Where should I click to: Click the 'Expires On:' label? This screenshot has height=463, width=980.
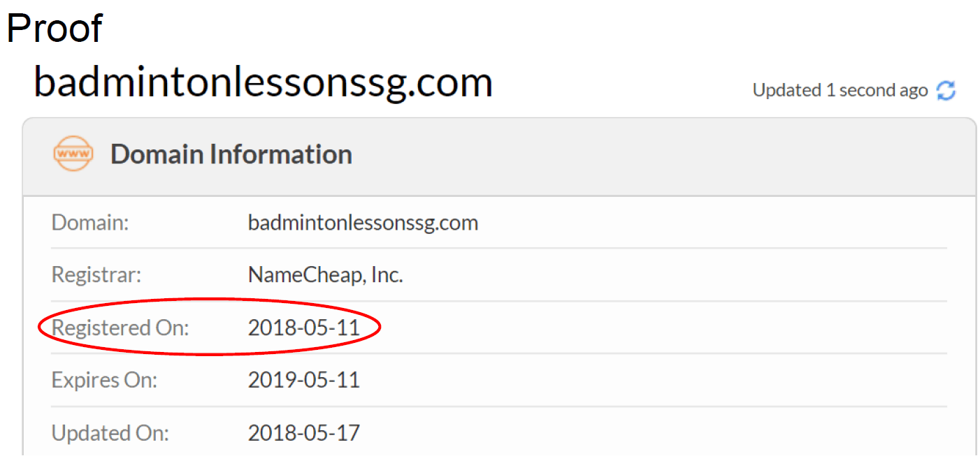105,380
